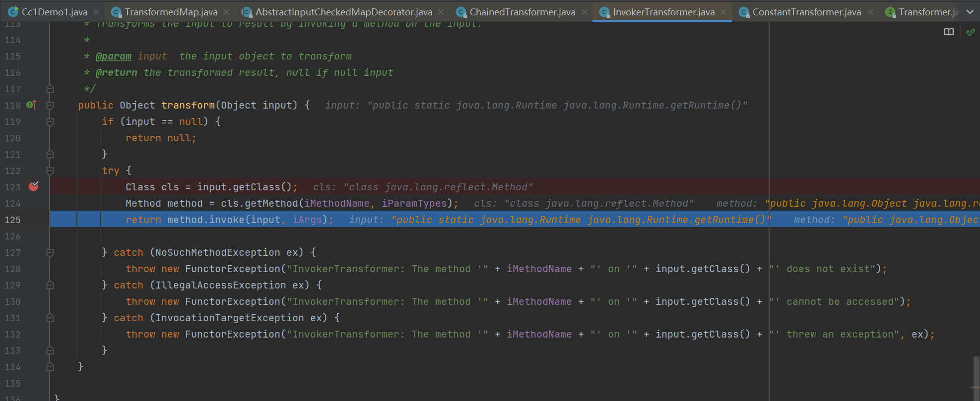Click FunctorException on line 128
This screenshot has width=980, height=401.
tap(233, 269)
